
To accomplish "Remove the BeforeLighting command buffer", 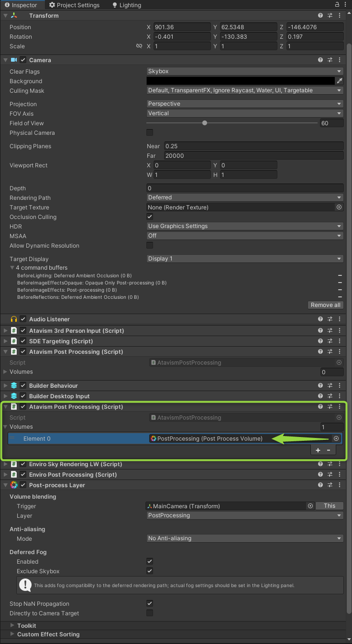I will [340, 276].
